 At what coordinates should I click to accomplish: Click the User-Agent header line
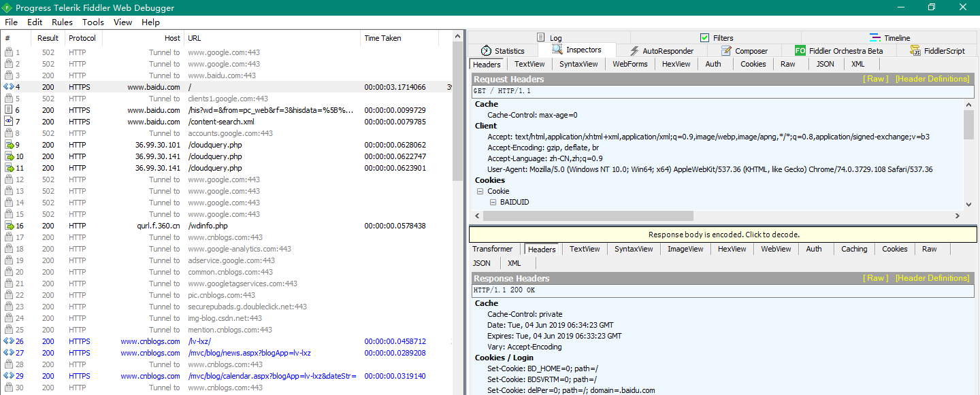[x=710, y=169]
